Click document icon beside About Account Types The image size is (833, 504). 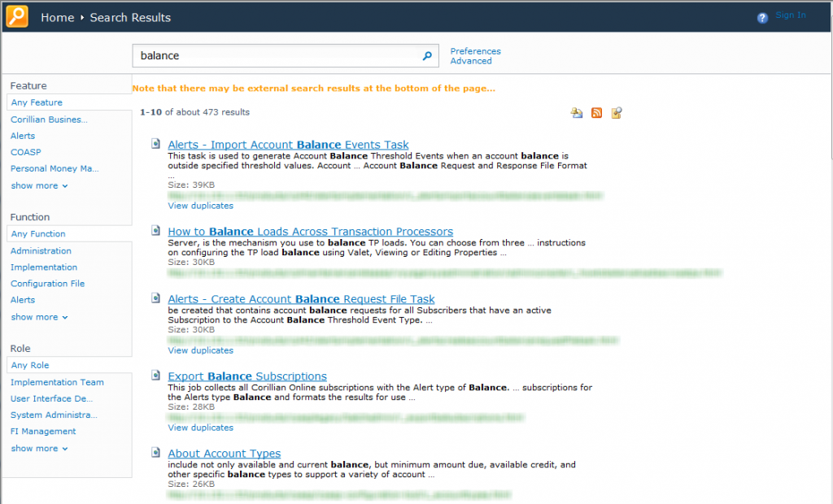click(155, 453)
